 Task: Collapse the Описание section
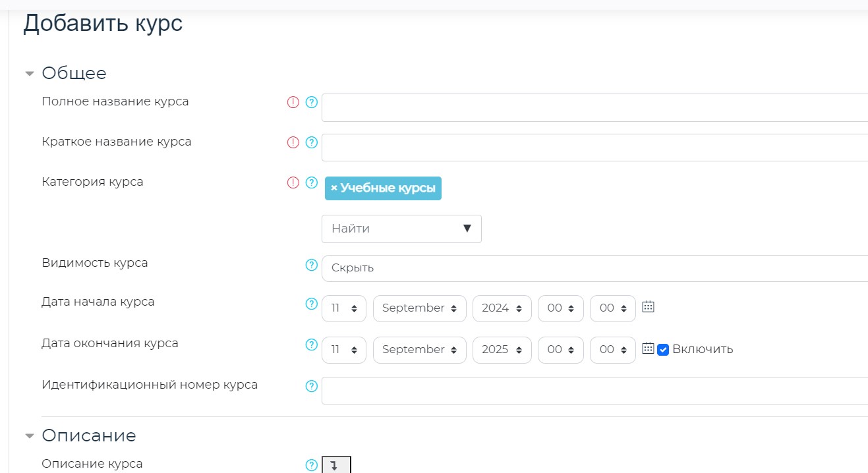[x=29, y=436]
